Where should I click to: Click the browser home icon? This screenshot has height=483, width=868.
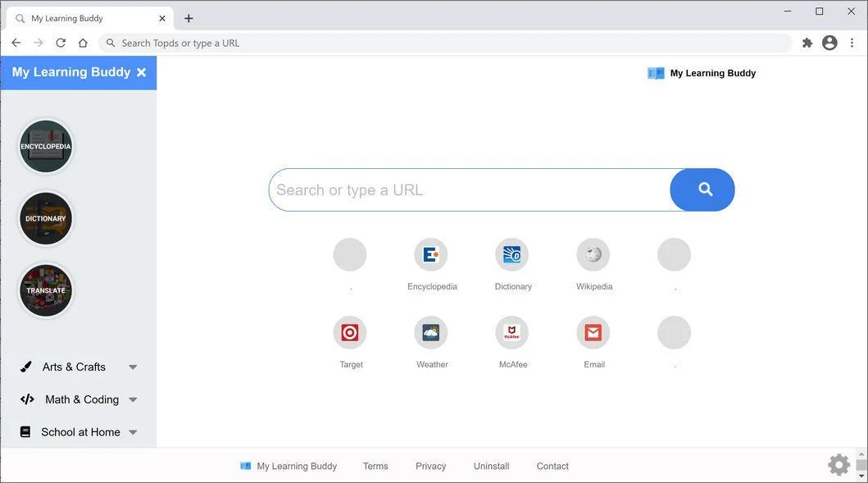[83, 43]
